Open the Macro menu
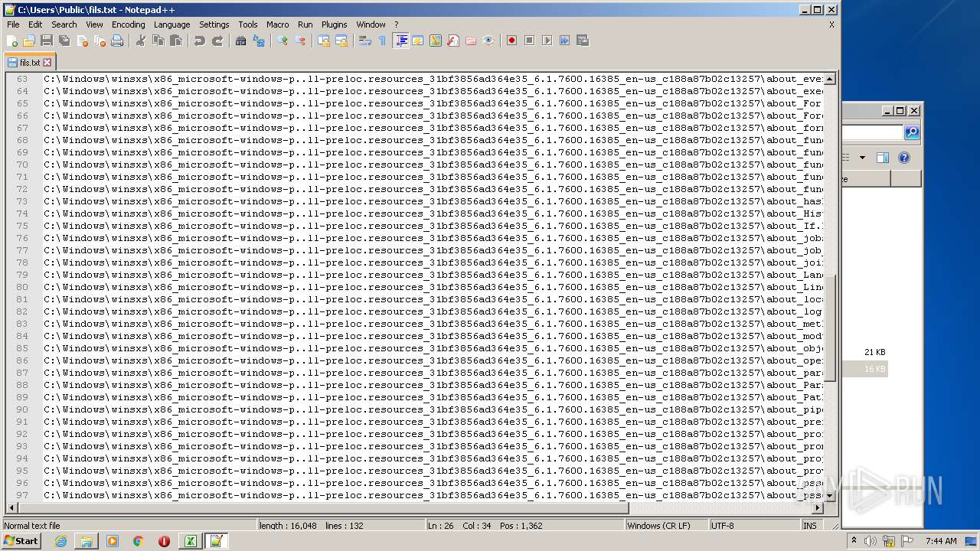 point(277,24)
